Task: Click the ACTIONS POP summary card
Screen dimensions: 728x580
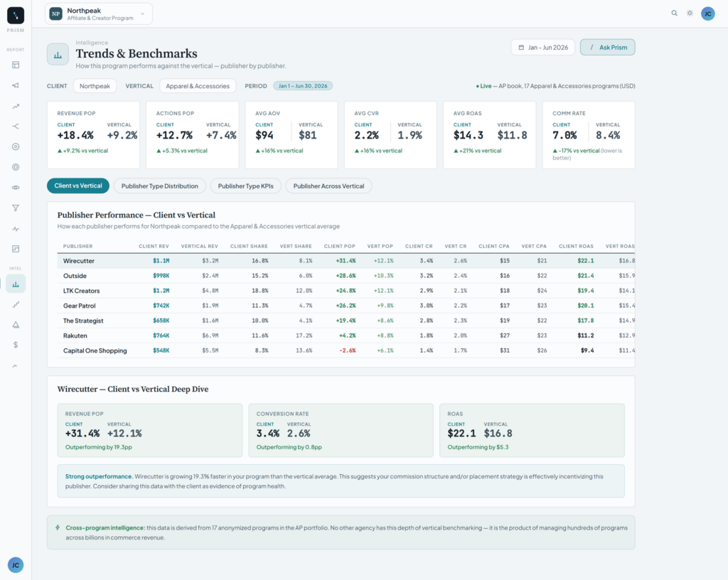Action: tap(192, 135)
